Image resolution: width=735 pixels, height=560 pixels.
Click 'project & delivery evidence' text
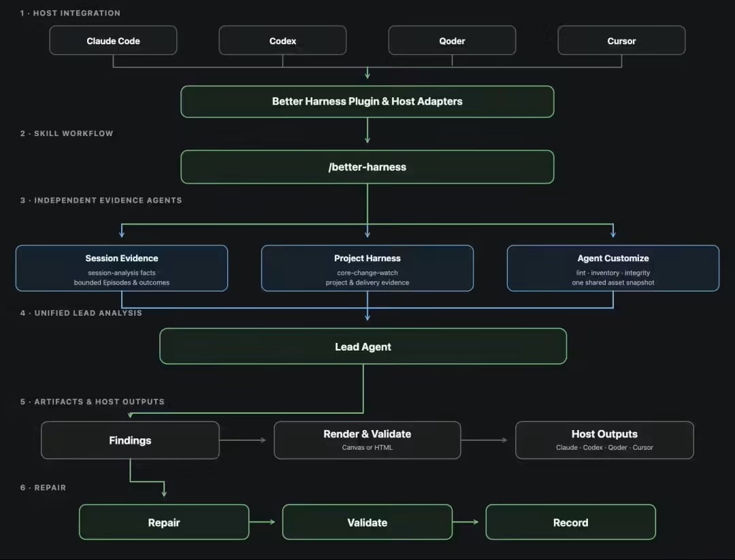tap(367, 282)
